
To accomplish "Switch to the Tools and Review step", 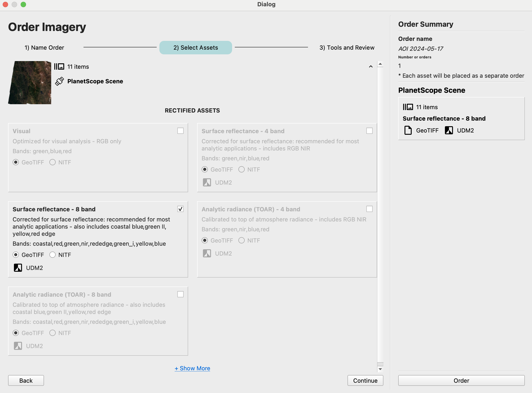I will tap(347, 47).
